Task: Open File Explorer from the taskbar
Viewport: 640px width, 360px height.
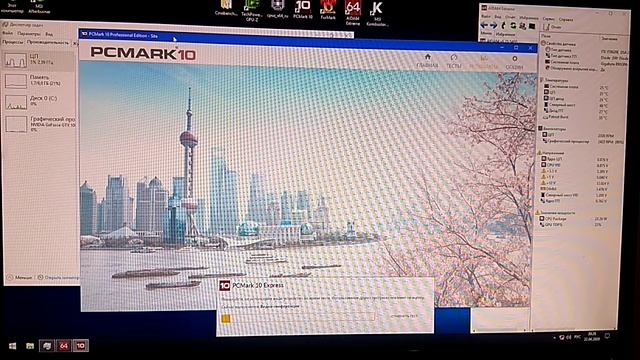Action: tap(30, 346)
